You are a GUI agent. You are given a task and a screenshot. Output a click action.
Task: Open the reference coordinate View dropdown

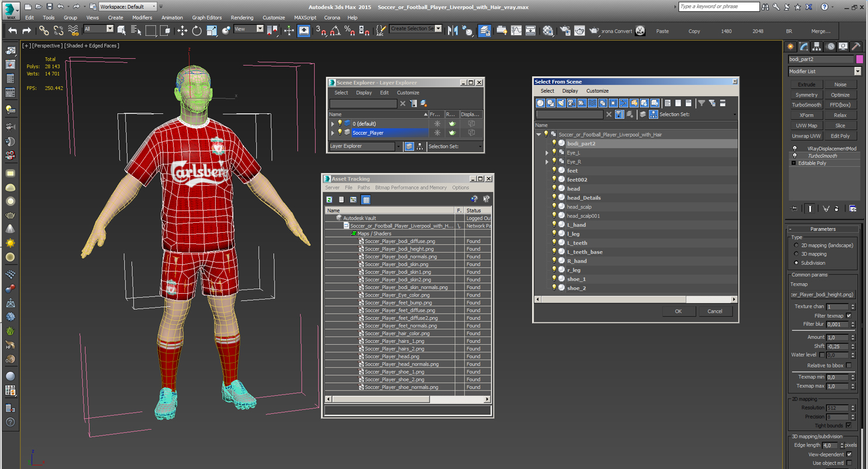tap(249, 29)
